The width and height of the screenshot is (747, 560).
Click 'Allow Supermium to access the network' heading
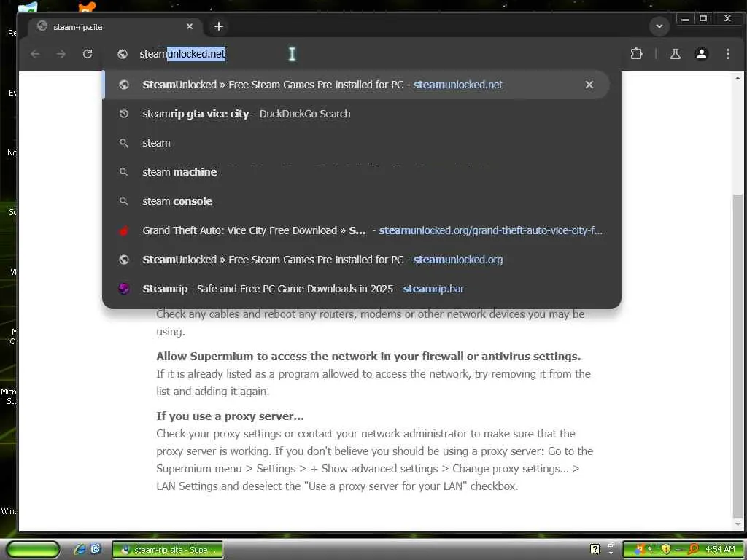(368, 356)
